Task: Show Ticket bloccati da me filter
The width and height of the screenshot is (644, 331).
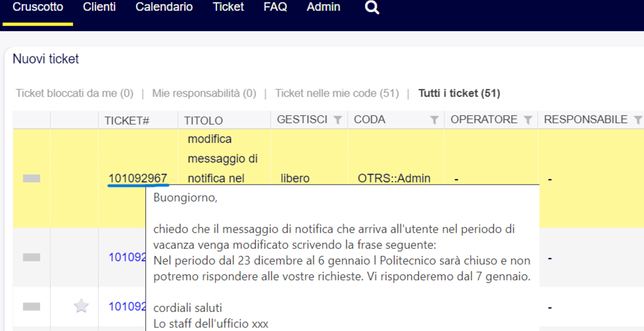Action: [x=75, y=93]
